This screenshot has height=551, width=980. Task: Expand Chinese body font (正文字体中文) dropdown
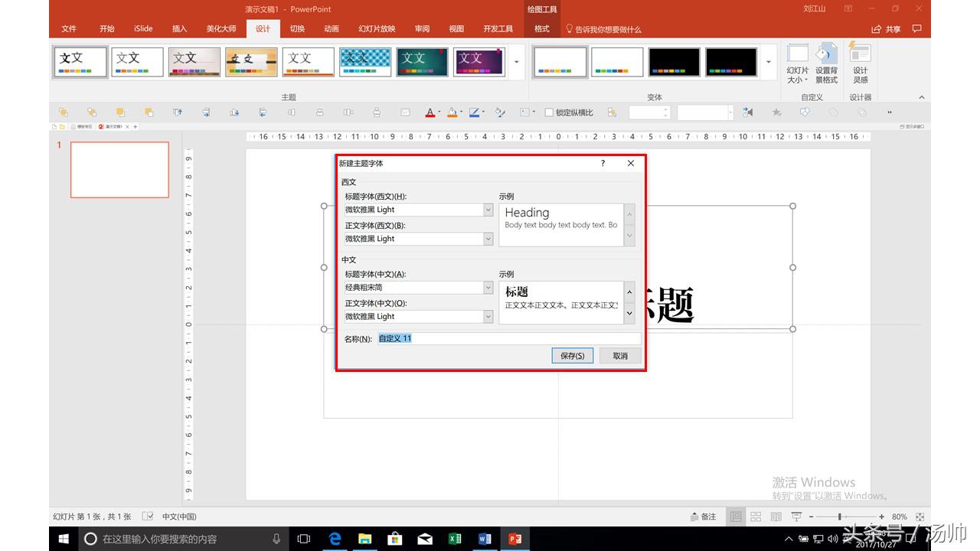coord(488,316)
